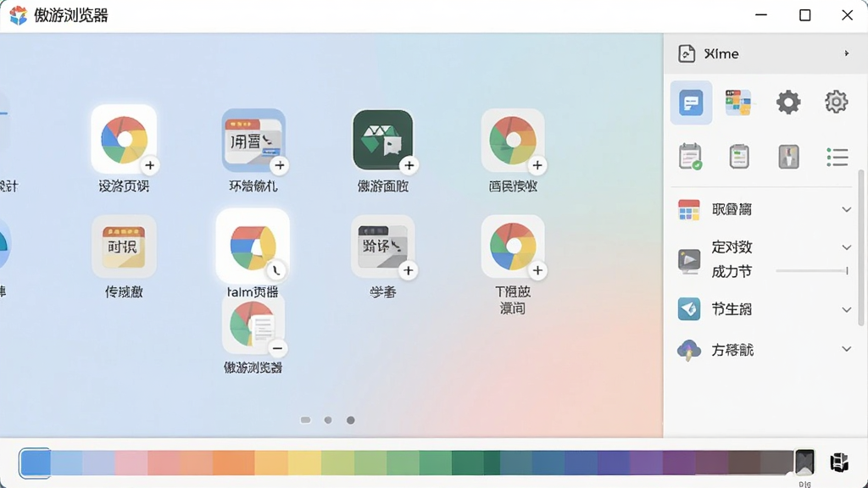Click the monitor play icon
Image resolution: width=868 pixels, height=488 pixels.
pyautogui.click(x=689, y=261)
